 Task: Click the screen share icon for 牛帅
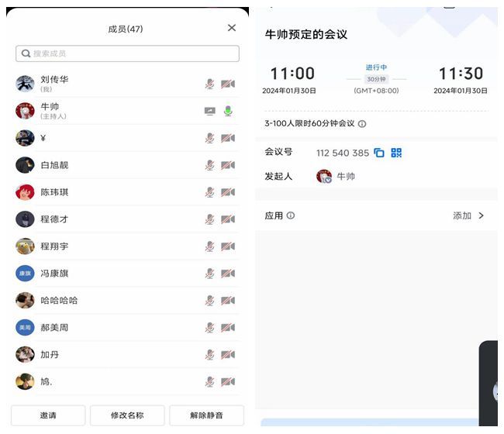(210, 111)
